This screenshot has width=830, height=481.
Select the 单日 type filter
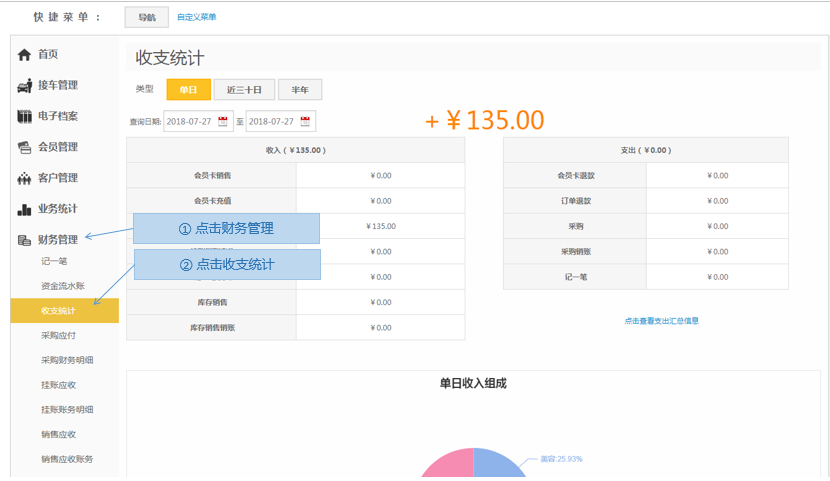coord(188,90)
